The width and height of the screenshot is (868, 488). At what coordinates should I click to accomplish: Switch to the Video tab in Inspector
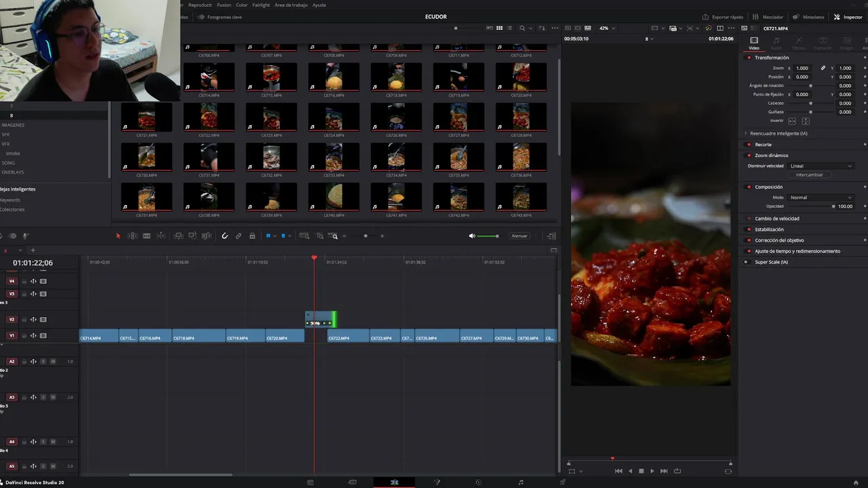[754, 43]
